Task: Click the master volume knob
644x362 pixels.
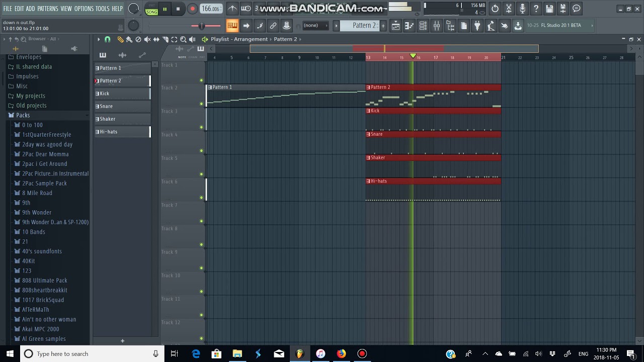Action: (x=133, y=9)
